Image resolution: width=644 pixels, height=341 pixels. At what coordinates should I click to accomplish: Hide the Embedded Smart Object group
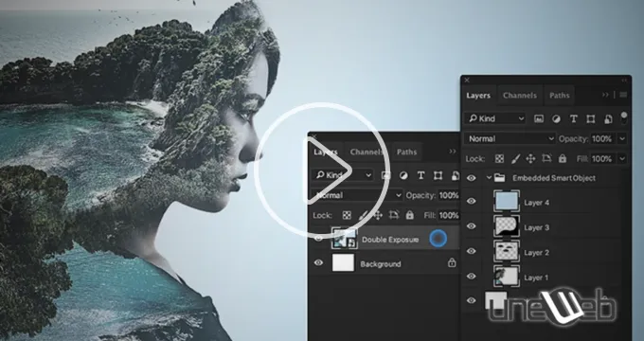[471, 178]
